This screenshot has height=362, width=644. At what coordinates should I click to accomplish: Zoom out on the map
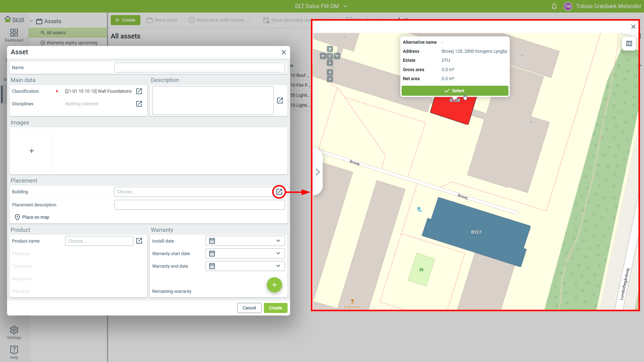click(x=330, y=79)
